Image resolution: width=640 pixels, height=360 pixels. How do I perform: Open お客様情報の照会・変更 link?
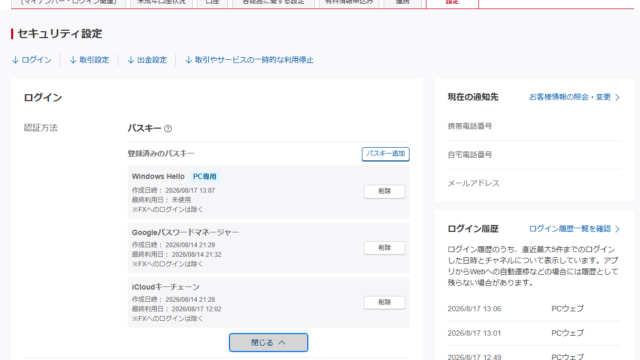(574, 97)
